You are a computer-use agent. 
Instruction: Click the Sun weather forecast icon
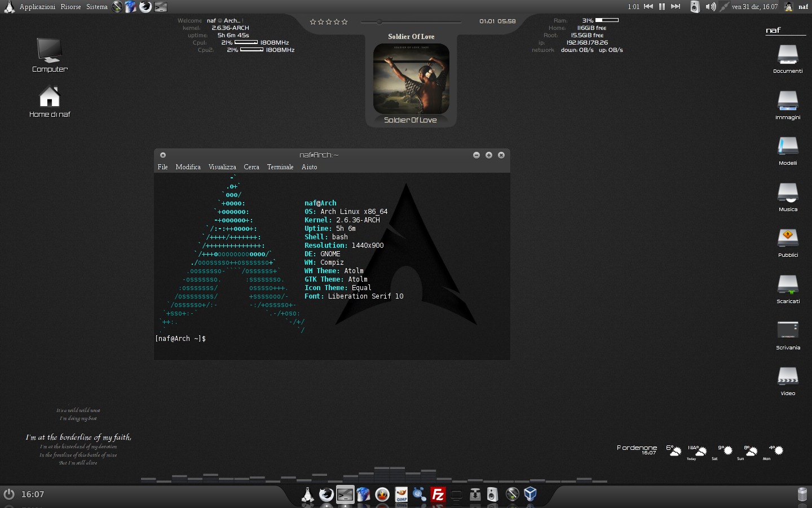(x=752, y=450)
